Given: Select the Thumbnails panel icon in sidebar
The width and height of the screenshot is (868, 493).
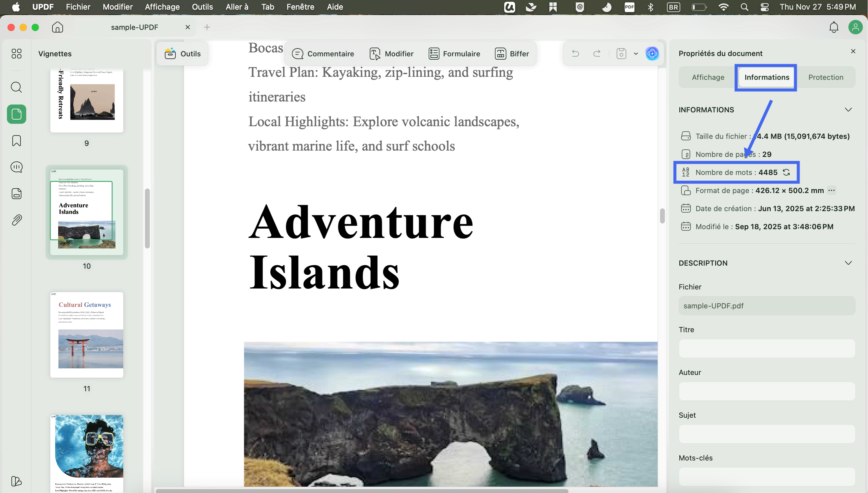Looking at the screenshot, I should pos(16,114).
